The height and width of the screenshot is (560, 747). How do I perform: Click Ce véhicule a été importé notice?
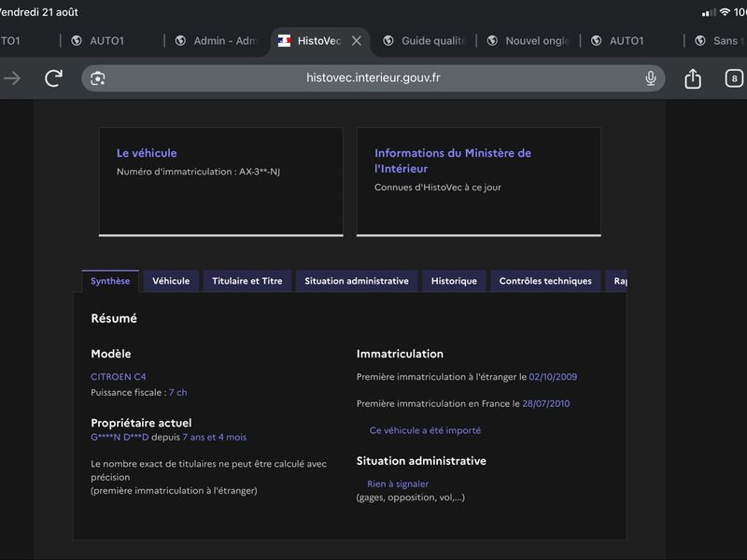click(425, 430)
